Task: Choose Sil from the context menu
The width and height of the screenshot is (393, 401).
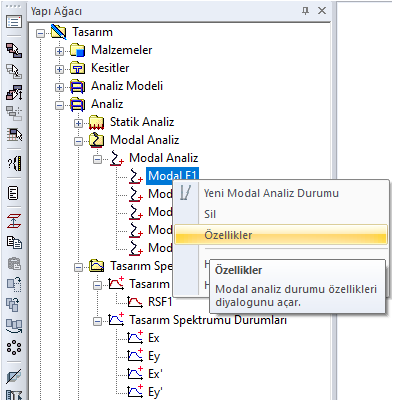Action: coord(210,214)
